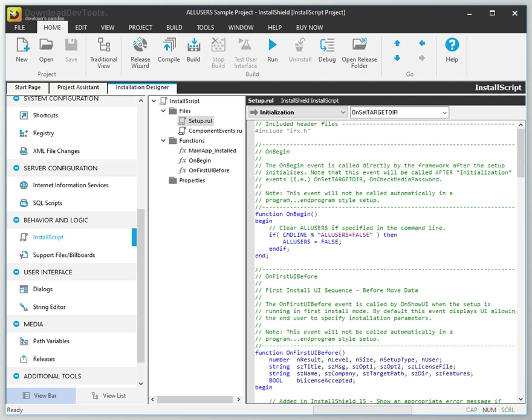532x420 pixels.
Task: Select ComponentEvents.rul tree item
Action: [211, 131]
